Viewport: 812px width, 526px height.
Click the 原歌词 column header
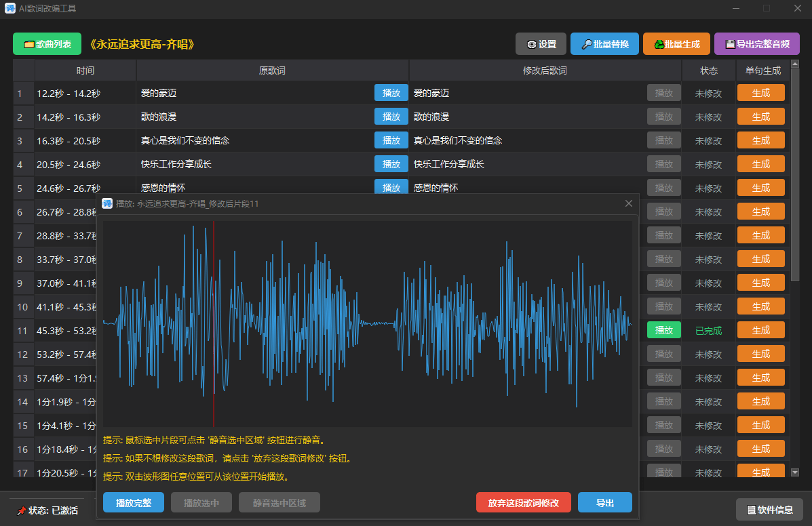pyautogui.click(x=273, y=70)
